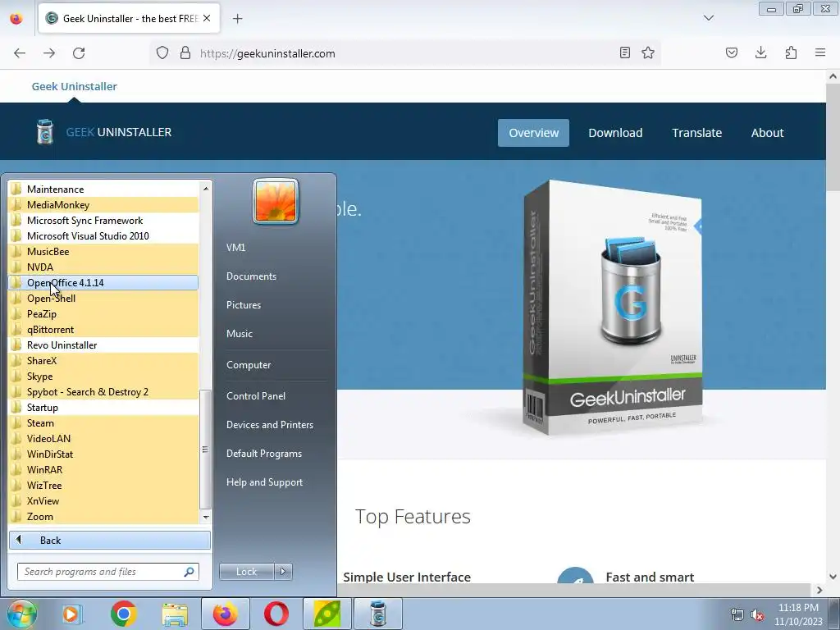Expand Microsoft Sync Framework folder
Screen dimensions: 840x630
[x=103, y=220]
